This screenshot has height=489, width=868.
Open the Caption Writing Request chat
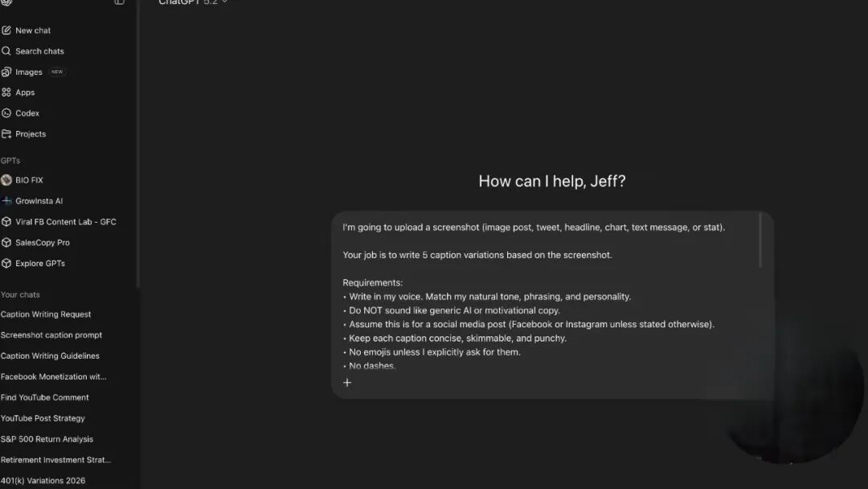click(46, 314)
